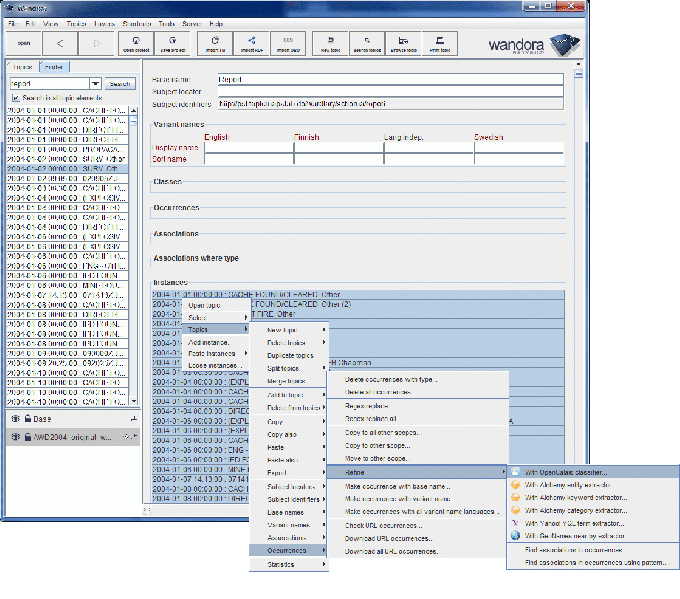
Task: Click the save project toolbar icon
Action: coord(172,43)
